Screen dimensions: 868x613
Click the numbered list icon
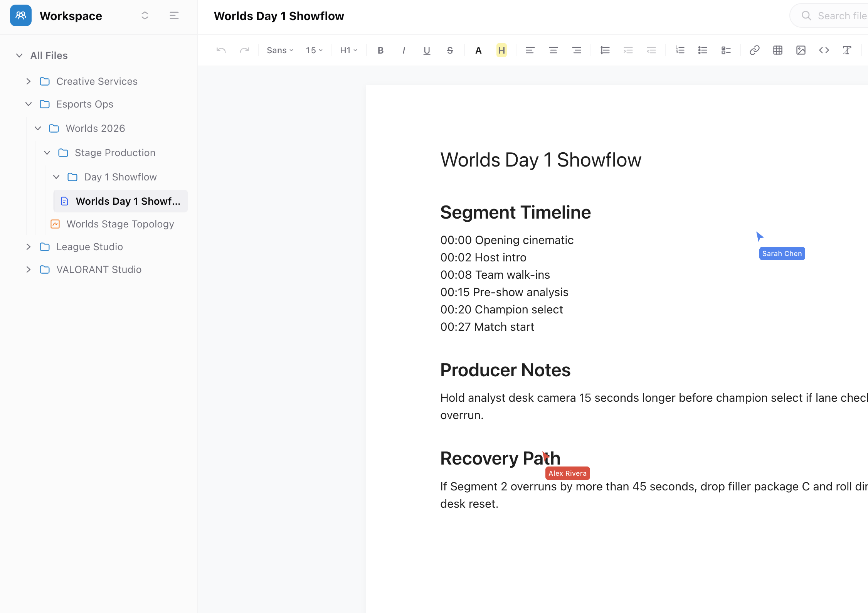click(x=680, y=50)
